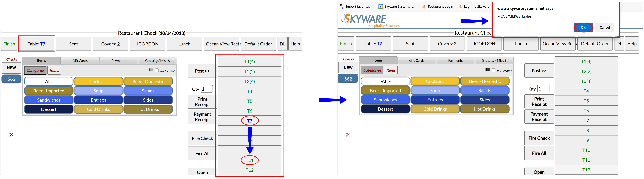The height and width of the screenshot is (179, 644).
Task: Click the Restaurant Login favicon
Action: click(x=424, y=7)
